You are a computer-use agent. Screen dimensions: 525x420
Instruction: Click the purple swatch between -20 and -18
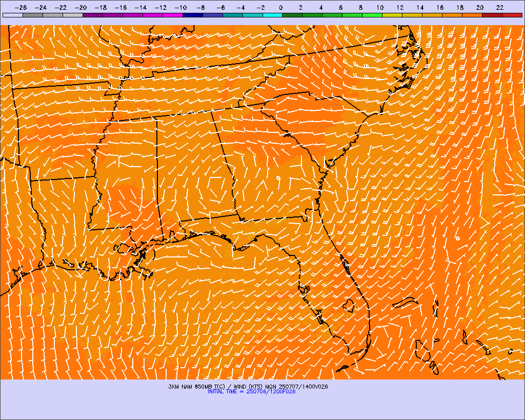click(x=93, y=15)
